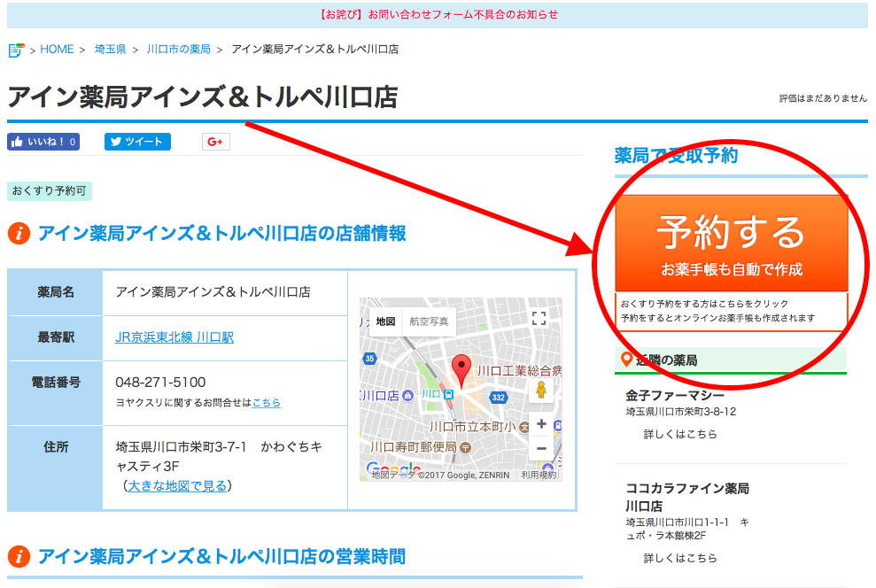The width and height of the screenshot is (876, 588).
Task: Toggle fullscreen map view icon
Action: click(539, 319)
